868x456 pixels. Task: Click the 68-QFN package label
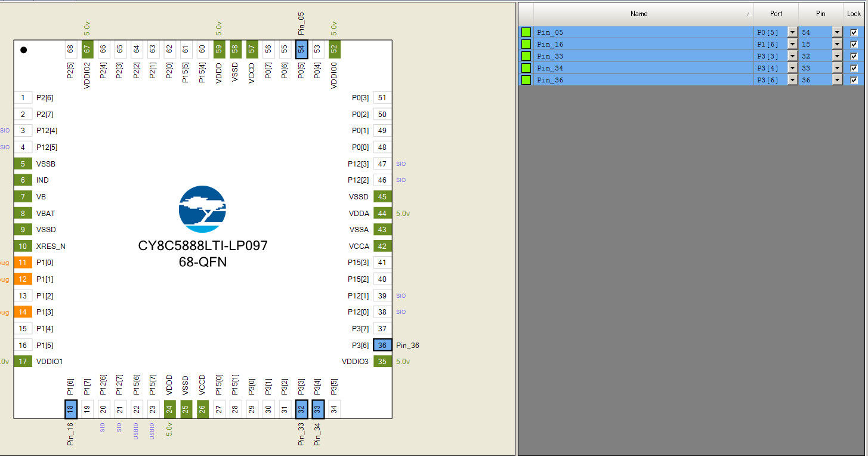(203, 262)
